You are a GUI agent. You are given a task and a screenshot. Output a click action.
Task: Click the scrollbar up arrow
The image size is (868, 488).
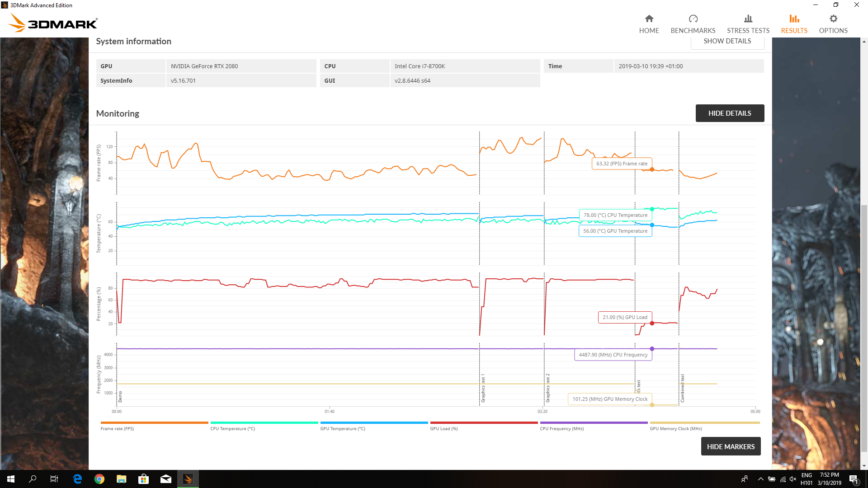(864, 42)
